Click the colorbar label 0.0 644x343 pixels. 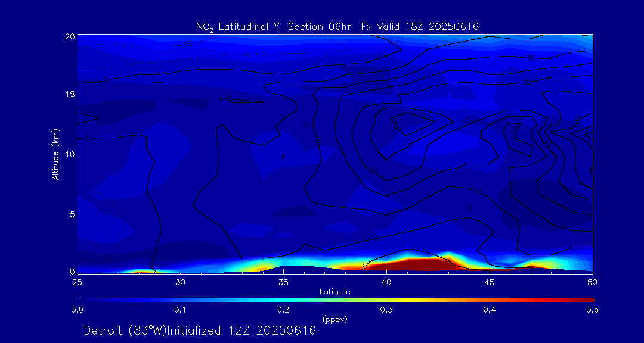(78, 310)
